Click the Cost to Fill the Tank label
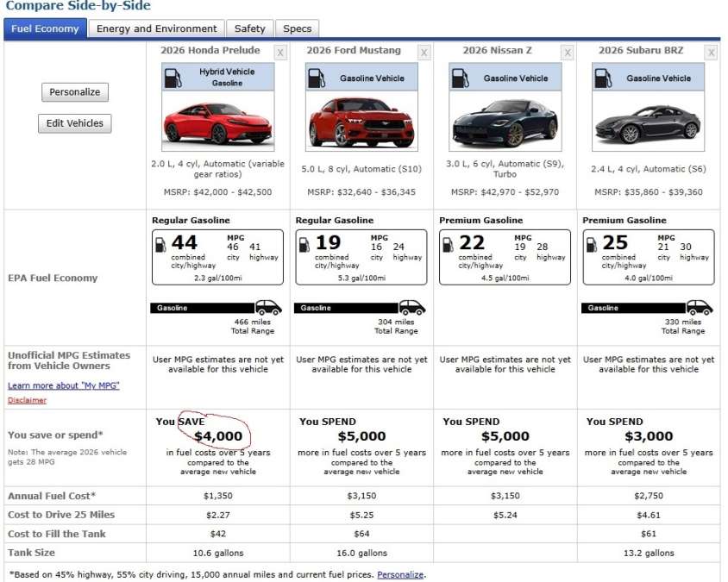The height and width of the screenshot is (582, 728). [x=57, y=534]
